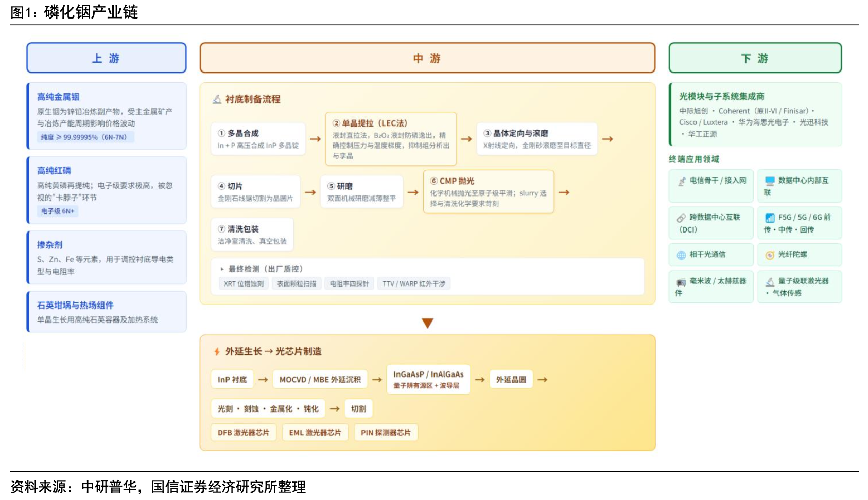The width and height of the screenshot is (868, 500).
Task: Click the 表面颗粒扫描 tag
Action: (297, 283)
